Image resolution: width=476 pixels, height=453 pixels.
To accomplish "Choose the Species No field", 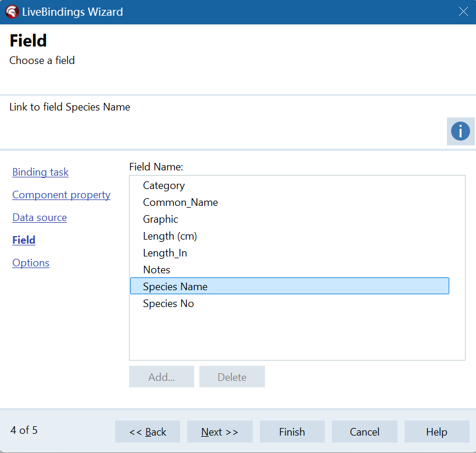I will pos(289,304).
